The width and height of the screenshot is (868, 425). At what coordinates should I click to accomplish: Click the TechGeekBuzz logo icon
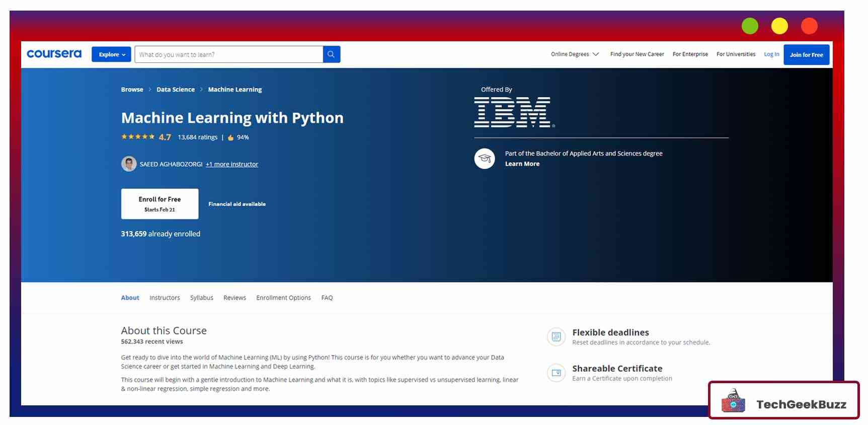pos(733,401)
